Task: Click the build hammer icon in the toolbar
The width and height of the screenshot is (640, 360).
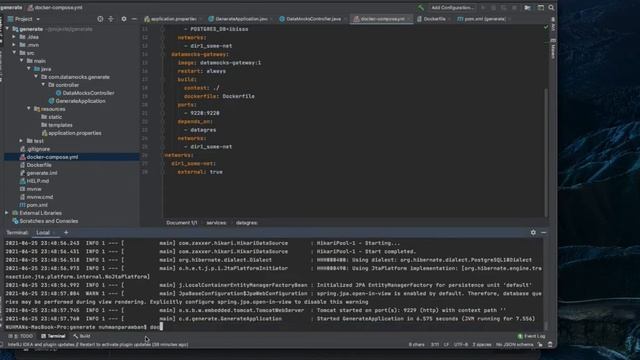Action: pos(421,8)
